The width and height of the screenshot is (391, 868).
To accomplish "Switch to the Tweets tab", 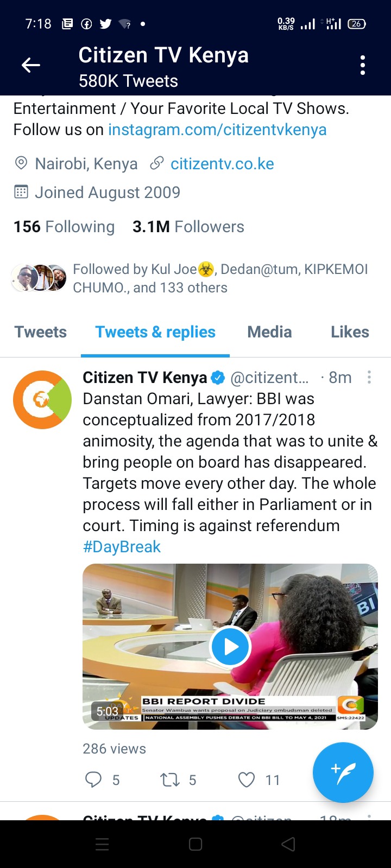I will (x=41, y=332).
